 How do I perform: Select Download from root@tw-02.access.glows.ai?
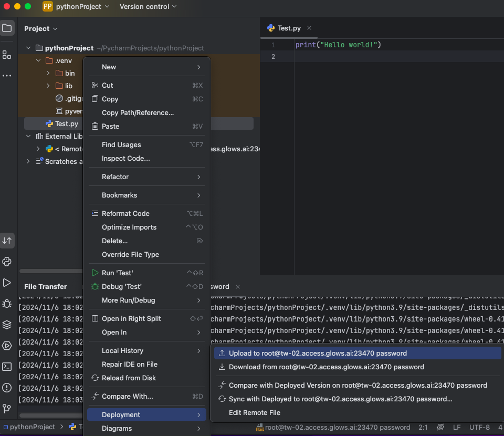point(358,367)
